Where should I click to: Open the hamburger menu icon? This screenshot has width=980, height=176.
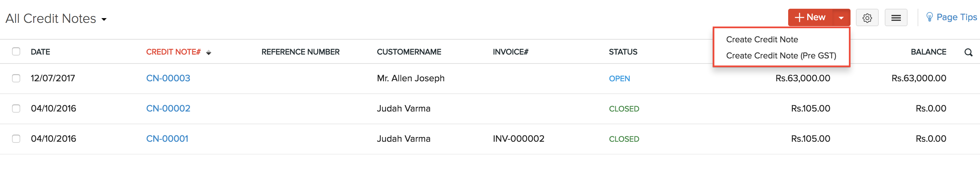(x=895, y=18)
